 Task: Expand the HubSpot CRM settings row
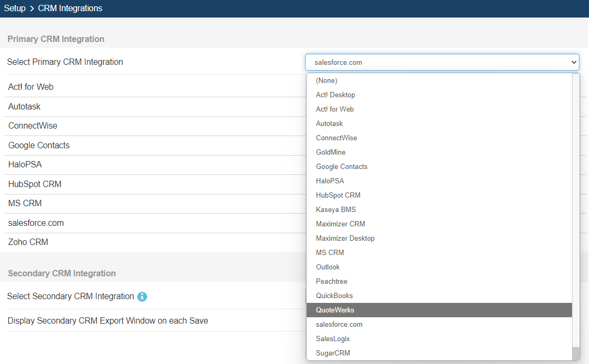coord(35,184)
